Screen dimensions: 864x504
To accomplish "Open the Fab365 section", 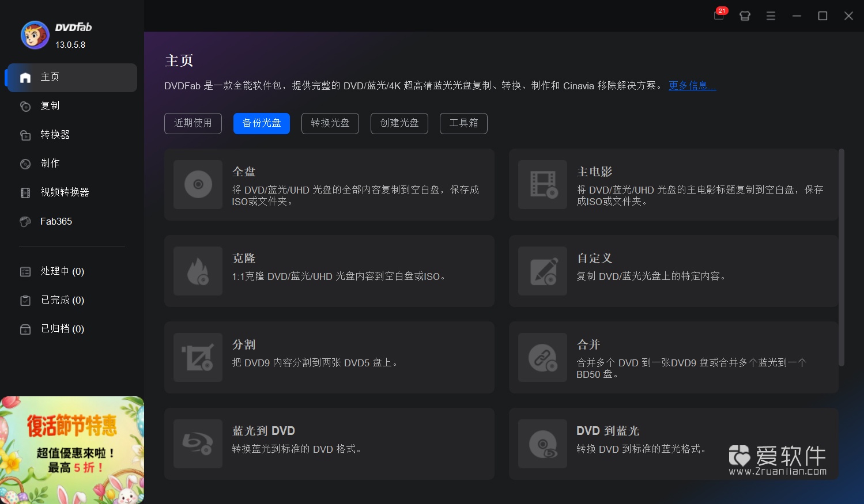I will [55, 221].
